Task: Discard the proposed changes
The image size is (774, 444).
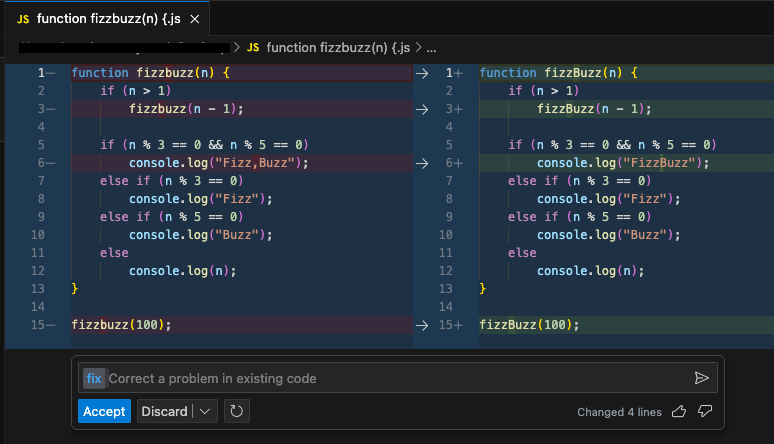Action: point(164,411)
